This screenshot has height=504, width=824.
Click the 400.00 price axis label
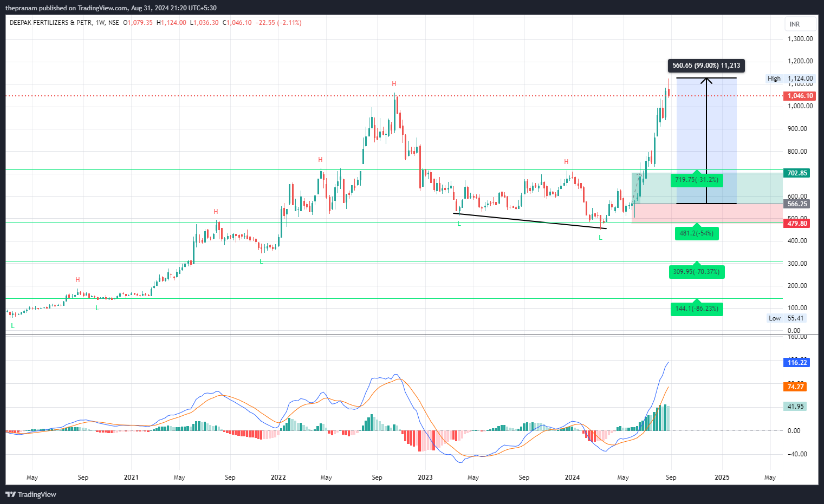pyautogui.click(x=797, y=241)
